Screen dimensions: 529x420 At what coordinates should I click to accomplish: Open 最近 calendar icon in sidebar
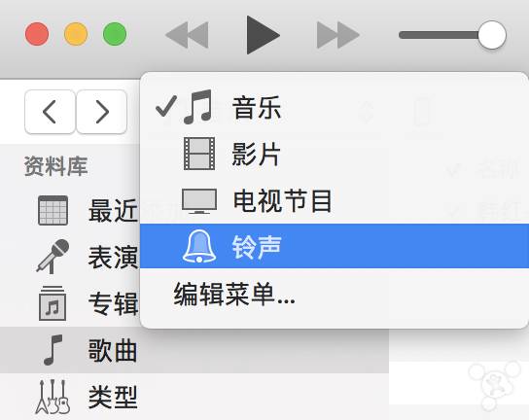(x=53, y=211)
